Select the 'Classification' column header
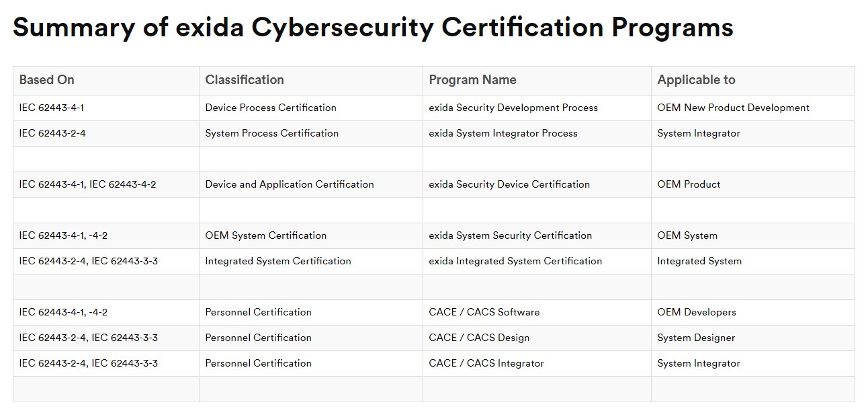868x413 pixels. pyautogui.click(x=311, y=80)
